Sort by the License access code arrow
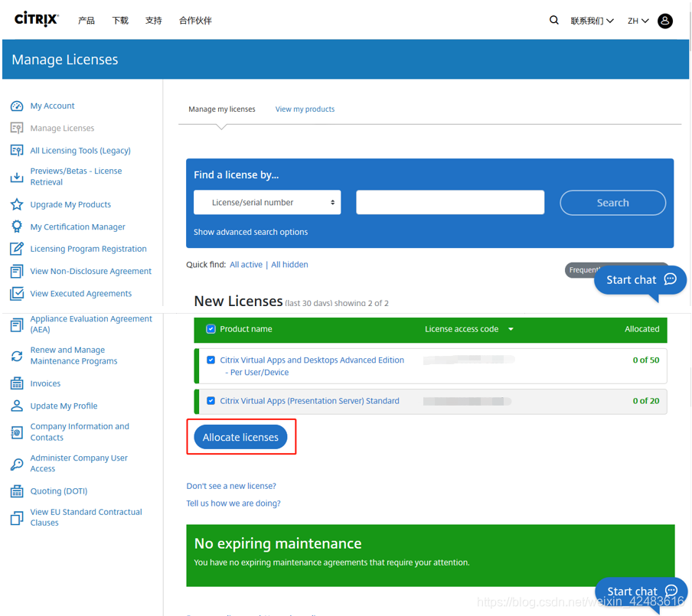The width and height of the screenshot is (692, 616). pyautogui.click(x=511, y=329)
